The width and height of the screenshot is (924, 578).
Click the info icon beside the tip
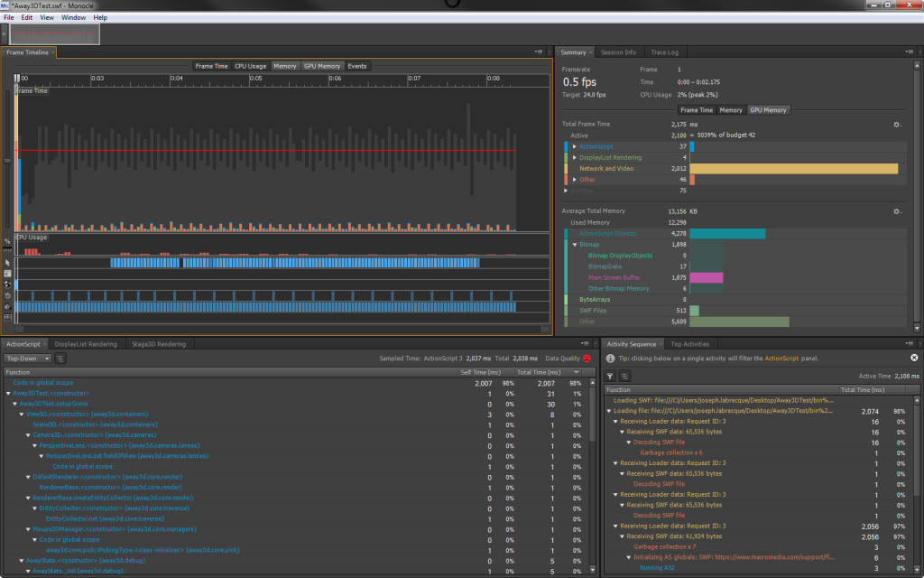click(611, 358)
